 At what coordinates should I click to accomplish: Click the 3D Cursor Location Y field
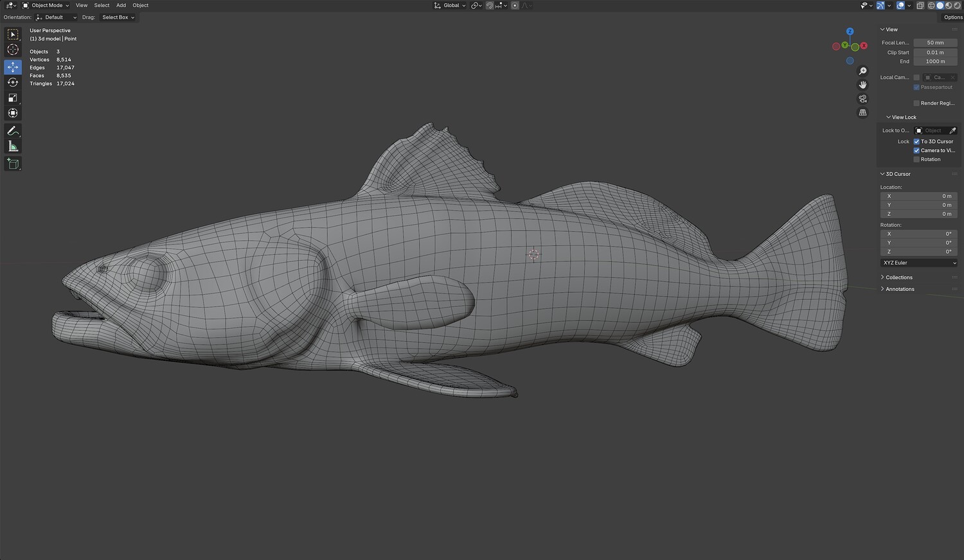coord(919,205)
